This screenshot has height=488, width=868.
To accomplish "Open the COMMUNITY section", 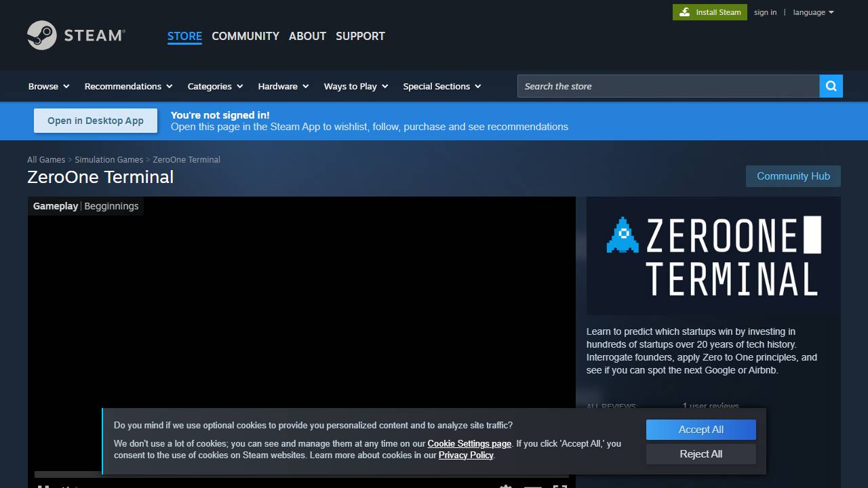I will tap(245, 36).
